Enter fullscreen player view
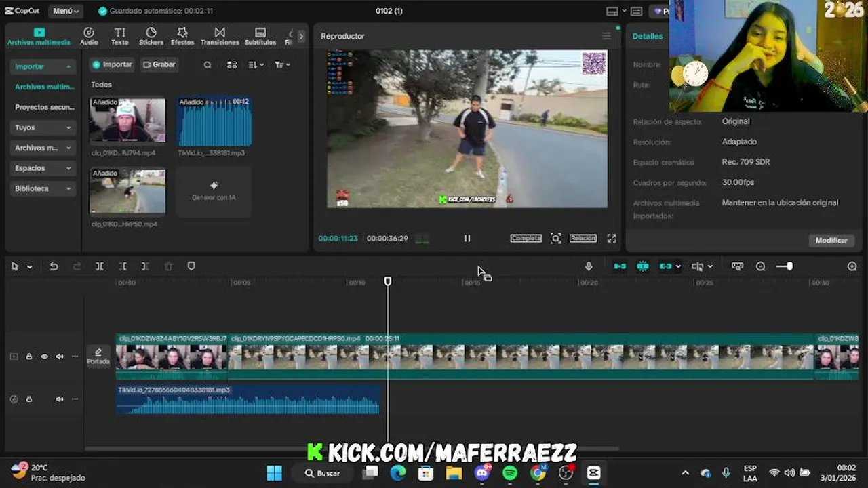Image resolution: width=868 pixels, height=488 pixels. (x=612, y=239)
